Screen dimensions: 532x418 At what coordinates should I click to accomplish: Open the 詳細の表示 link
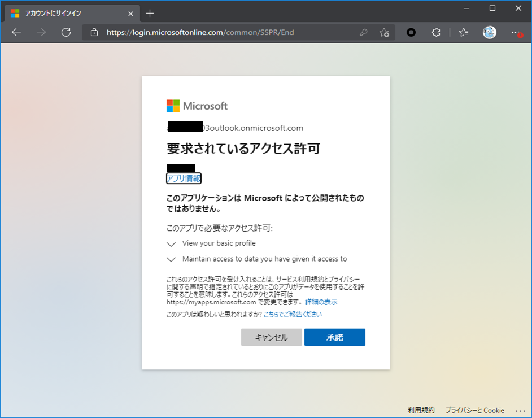321,302
